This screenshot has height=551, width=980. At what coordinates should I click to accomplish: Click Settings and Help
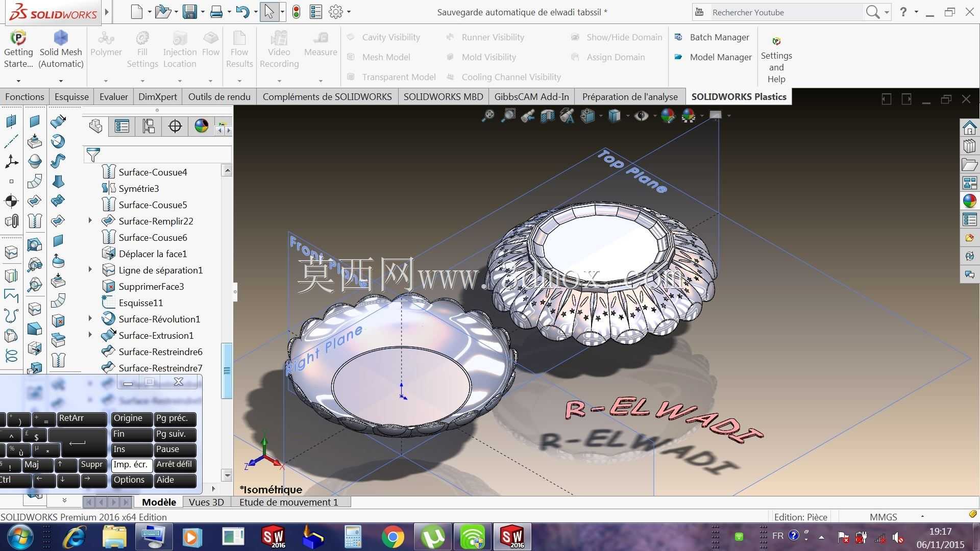point(776,60)
